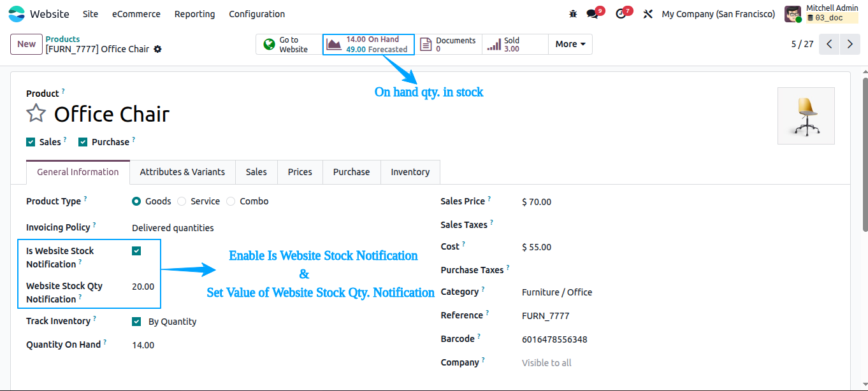
Task: Click the tools wrench icon
Action: tap(648, 14)
